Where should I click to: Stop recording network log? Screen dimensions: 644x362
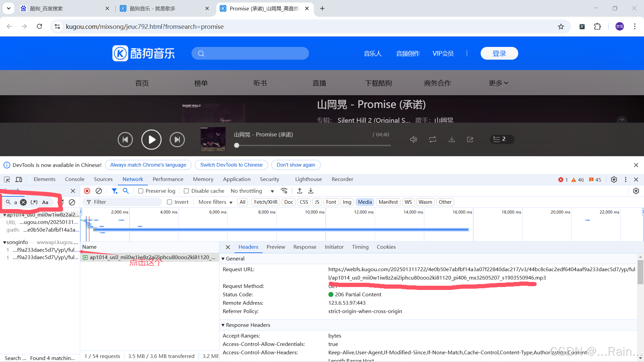click(87, 191)
